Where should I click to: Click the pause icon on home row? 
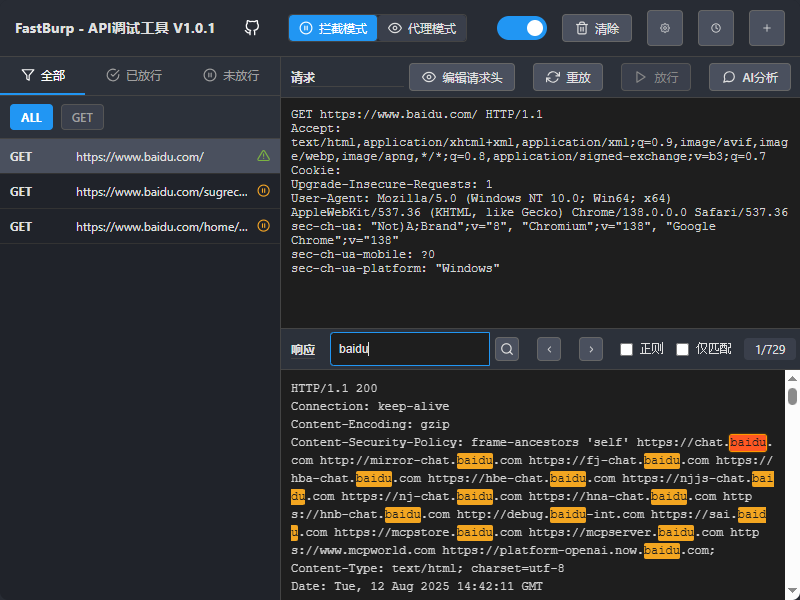[263, 226]
